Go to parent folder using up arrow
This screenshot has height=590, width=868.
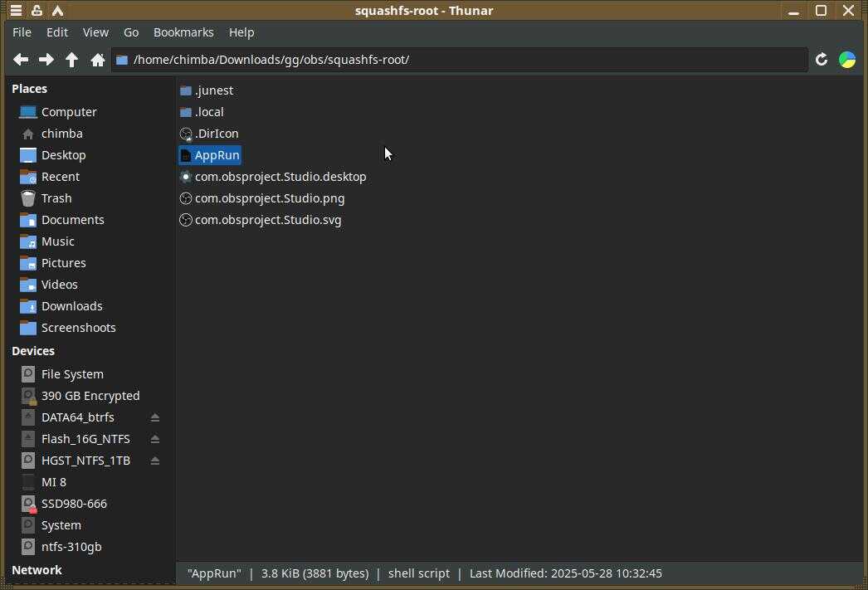click(x=72, y=59)
